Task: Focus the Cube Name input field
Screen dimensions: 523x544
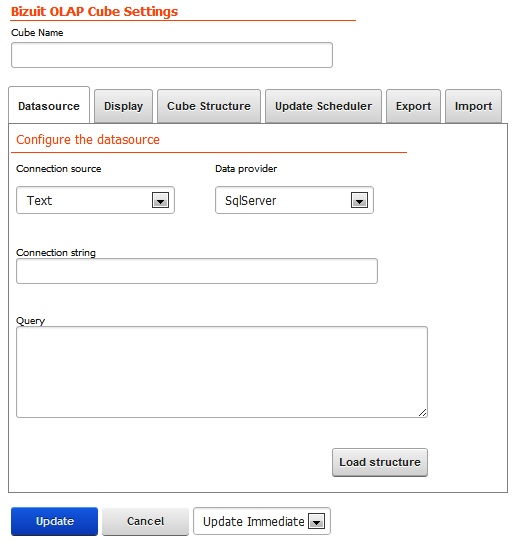Action: click(x=172, y=55)
